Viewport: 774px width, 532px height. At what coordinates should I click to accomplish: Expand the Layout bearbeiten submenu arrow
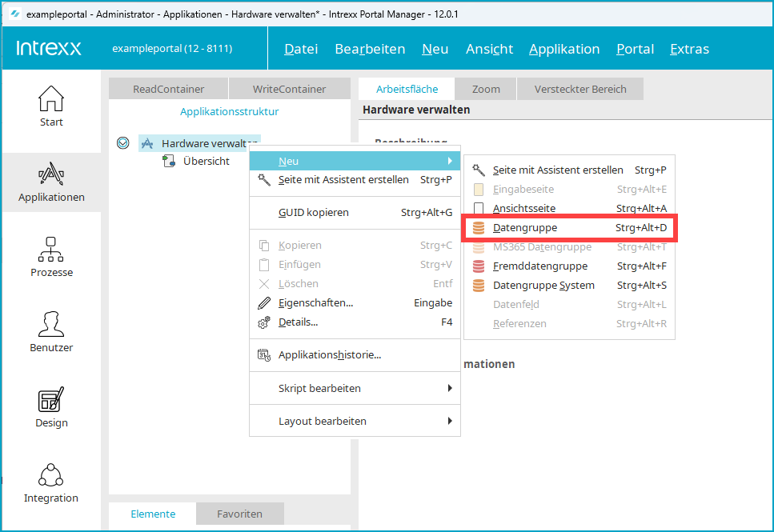tap(450, 421)
